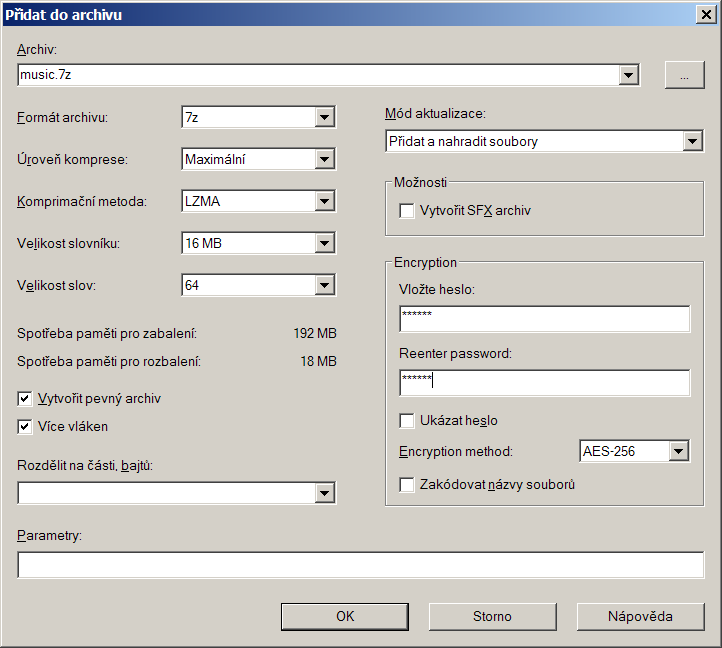
Task: Open the Formát archivu dropdown
Action: tap(325, 117)
